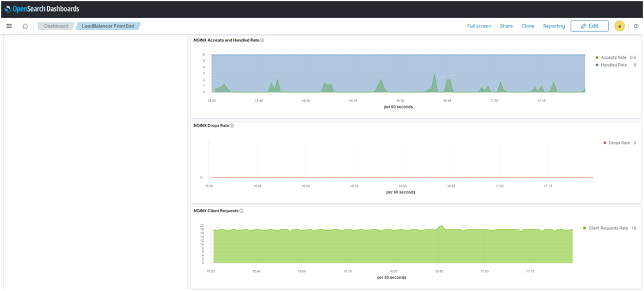Click the Edit button
The width and height of the screenshot is (644, 291).
pos(589,26)
